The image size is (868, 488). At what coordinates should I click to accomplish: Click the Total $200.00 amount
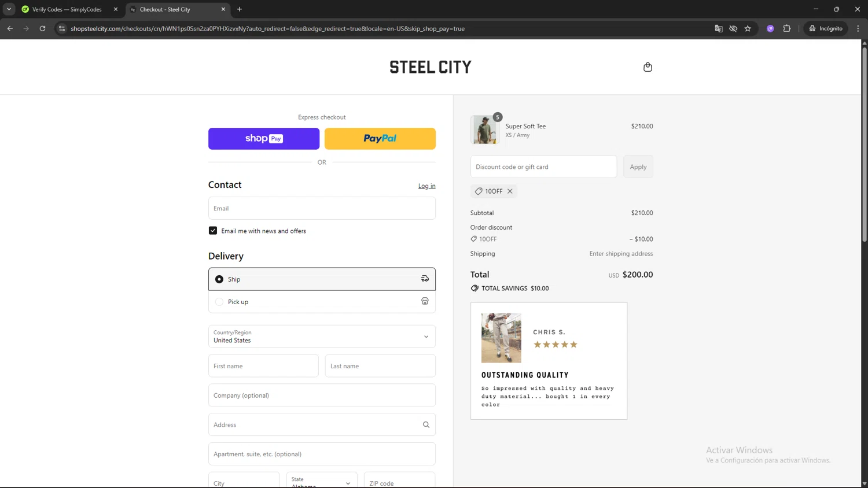coord(637,275)
